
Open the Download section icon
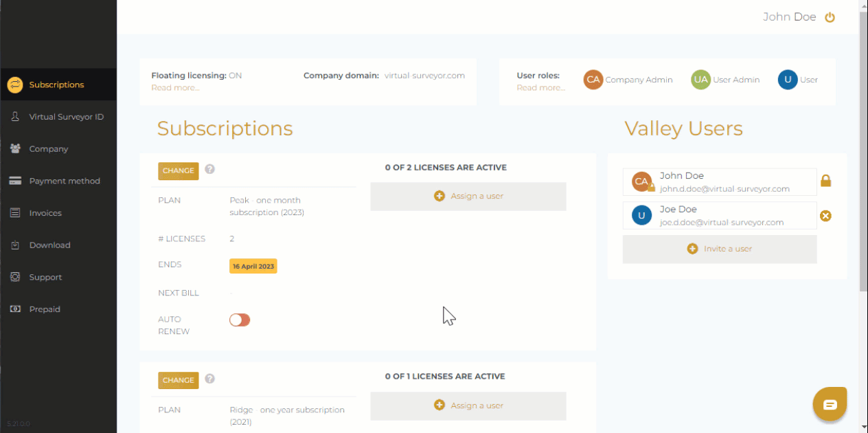[x=14, y=245]
